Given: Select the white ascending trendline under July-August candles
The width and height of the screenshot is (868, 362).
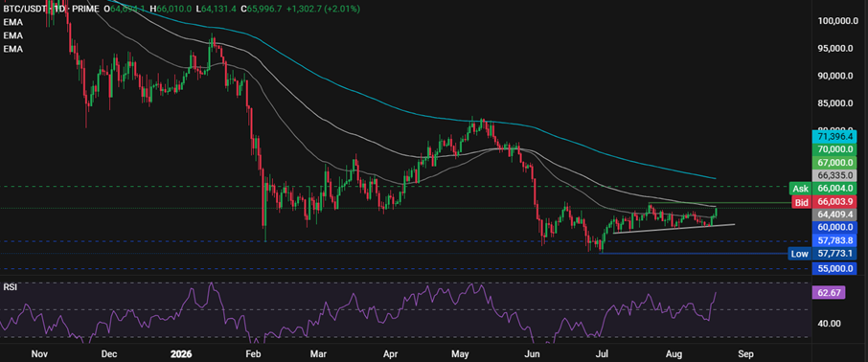Looking at the screenshot, I should pos(674,228).
